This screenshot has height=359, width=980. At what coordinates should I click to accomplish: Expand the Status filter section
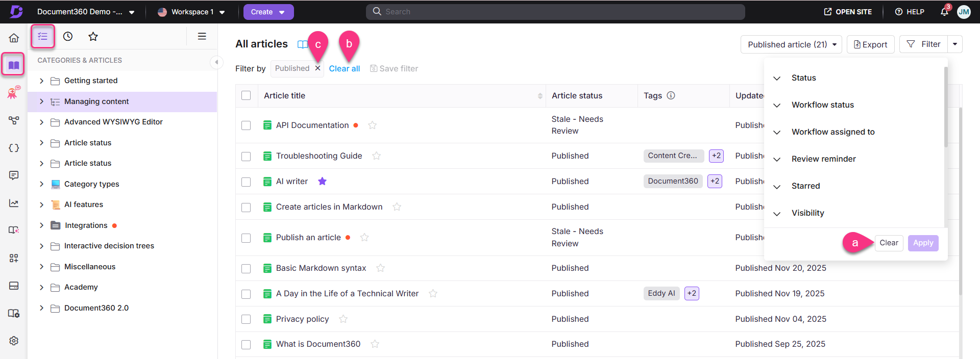pos(777,78)
